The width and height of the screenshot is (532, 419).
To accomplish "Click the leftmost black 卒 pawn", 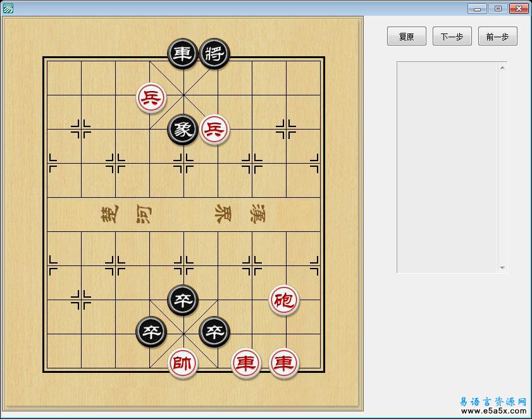I will pyautogui.click(x=151, y=332).
